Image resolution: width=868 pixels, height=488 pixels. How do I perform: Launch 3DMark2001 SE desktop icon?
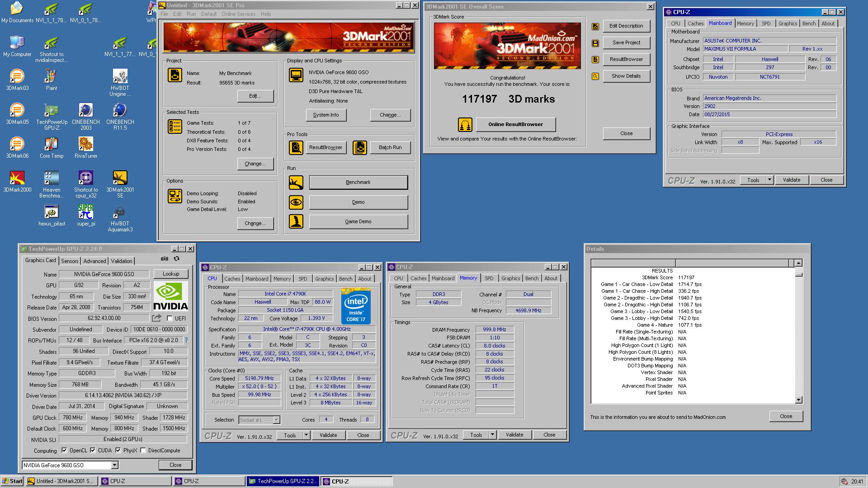click(x=120, y=184)
